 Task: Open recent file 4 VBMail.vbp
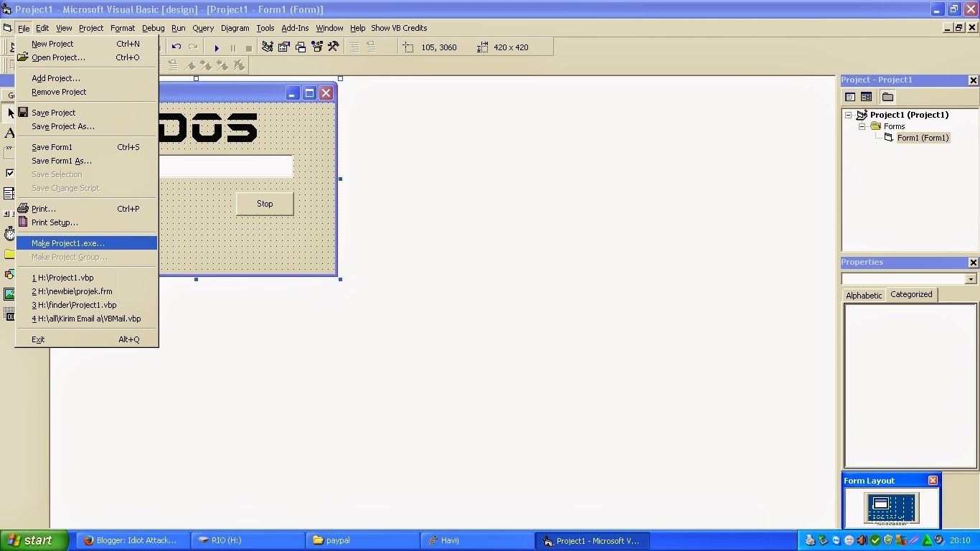pyautogui.click(x=86, y=319)
